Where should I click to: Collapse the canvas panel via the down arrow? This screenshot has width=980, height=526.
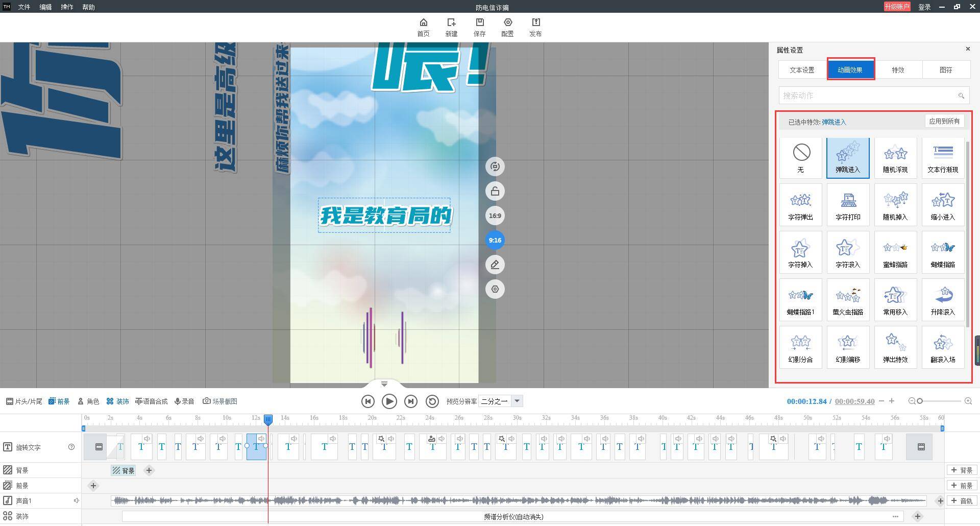(x=384, y=384)
